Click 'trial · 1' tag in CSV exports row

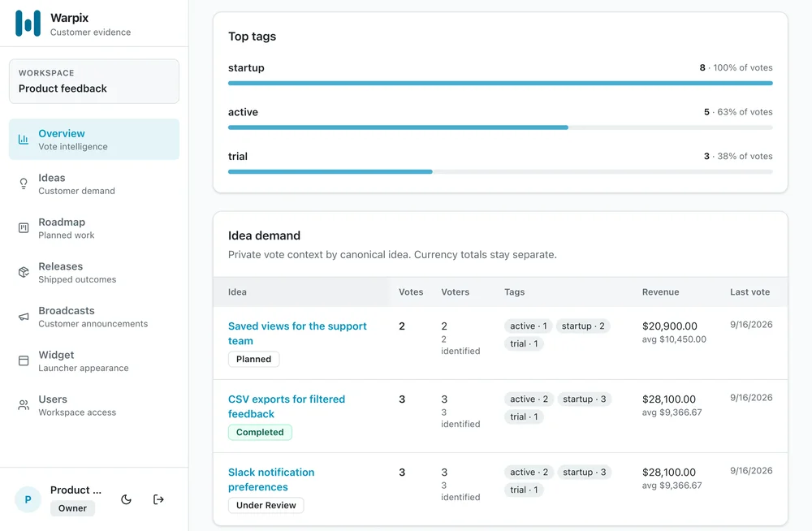pos(524,417)
